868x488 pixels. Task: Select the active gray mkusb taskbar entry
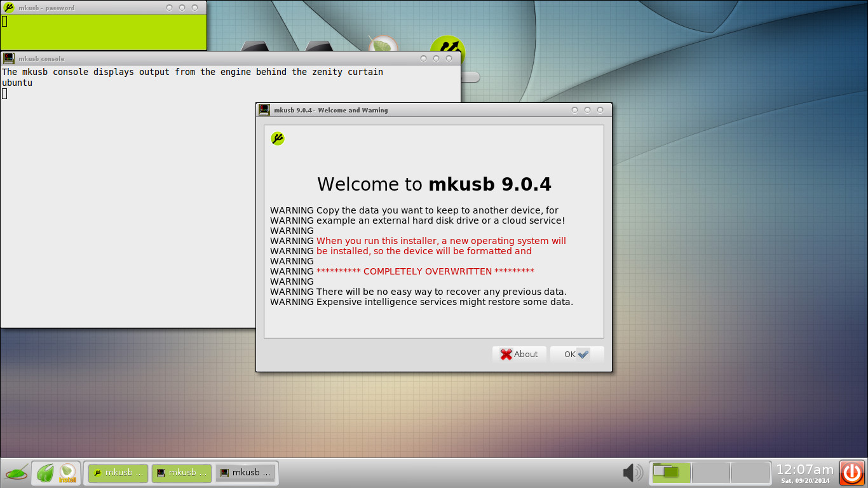point(245,473)
